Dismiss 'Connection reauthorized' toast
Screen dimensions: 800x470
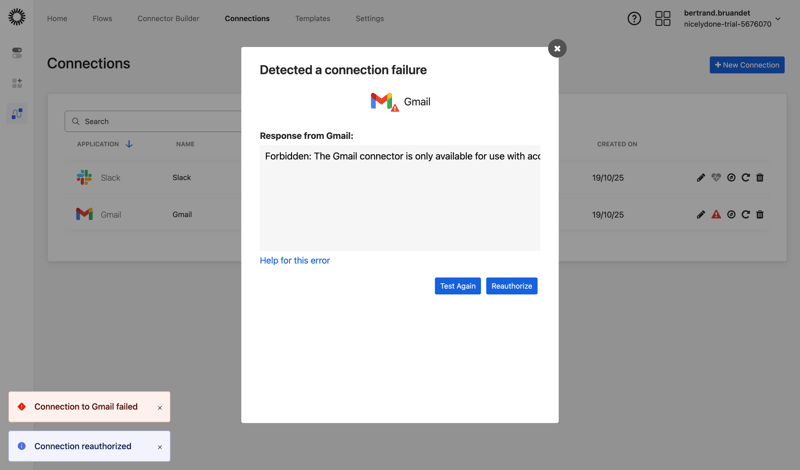point(160,447)
